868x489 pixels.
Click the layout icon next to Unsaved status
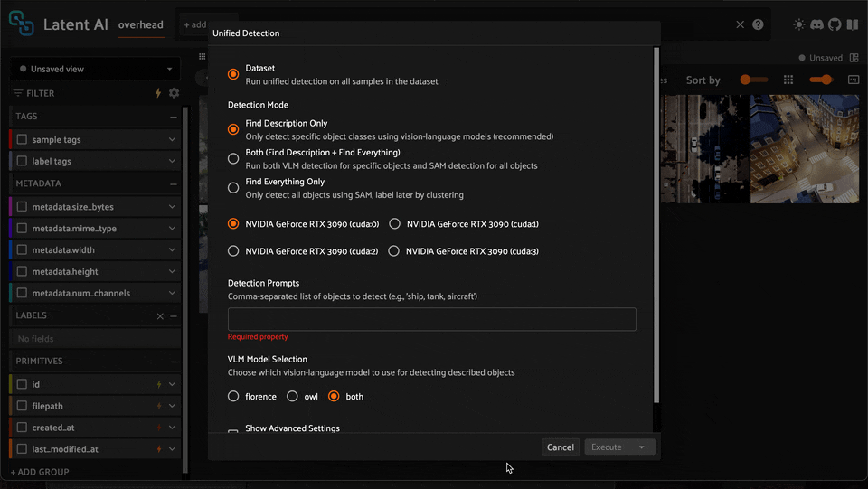tap(854, 58)
